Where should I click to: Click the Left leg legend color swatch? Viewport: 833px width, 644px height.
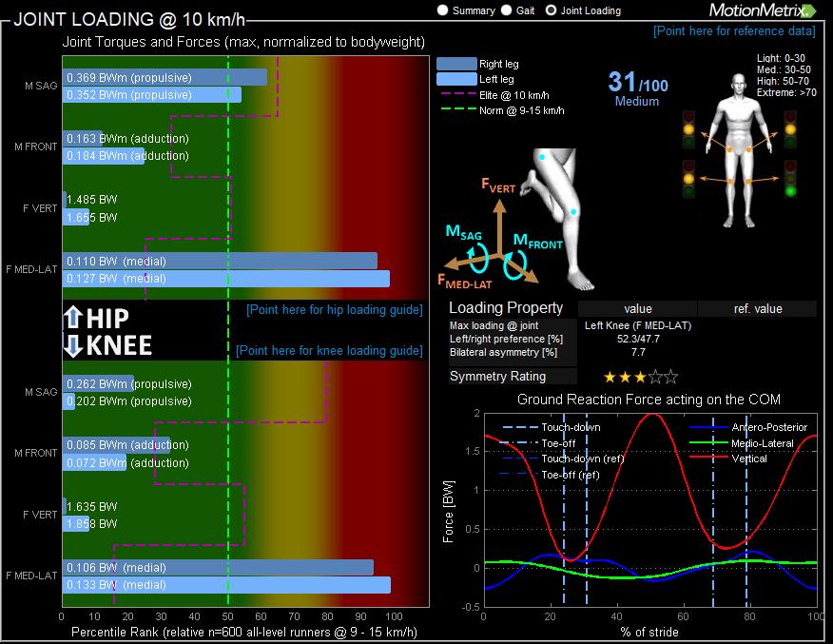456,79
